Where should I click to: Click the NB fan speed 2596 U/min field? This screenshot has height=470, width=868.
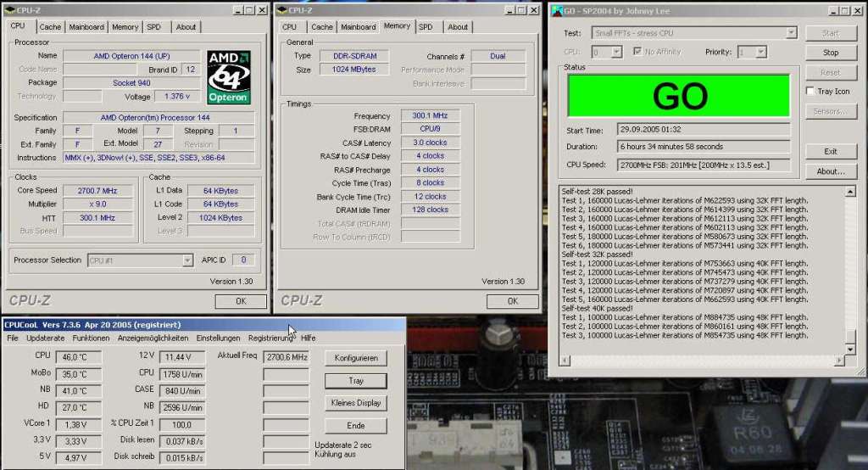coord(182,407)
